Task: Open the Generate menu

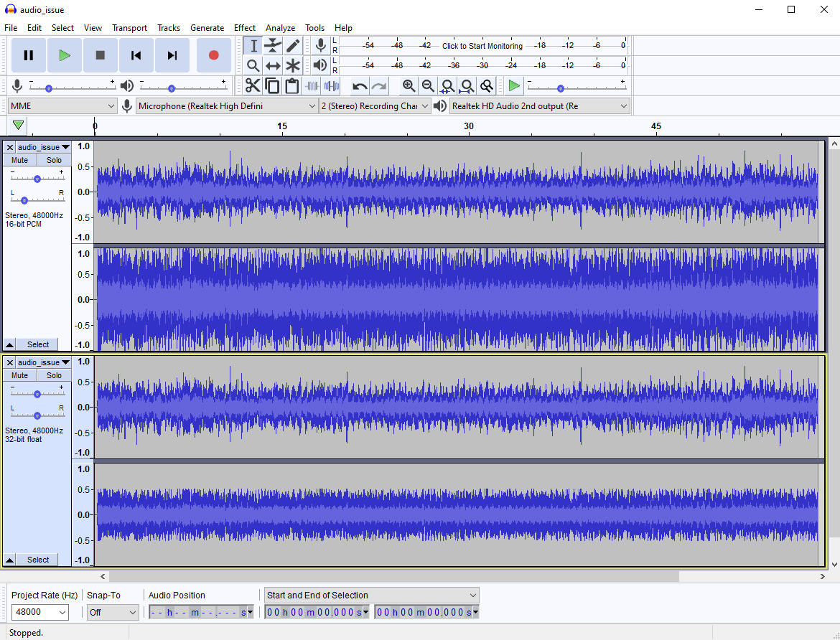Action: (207, 28)
